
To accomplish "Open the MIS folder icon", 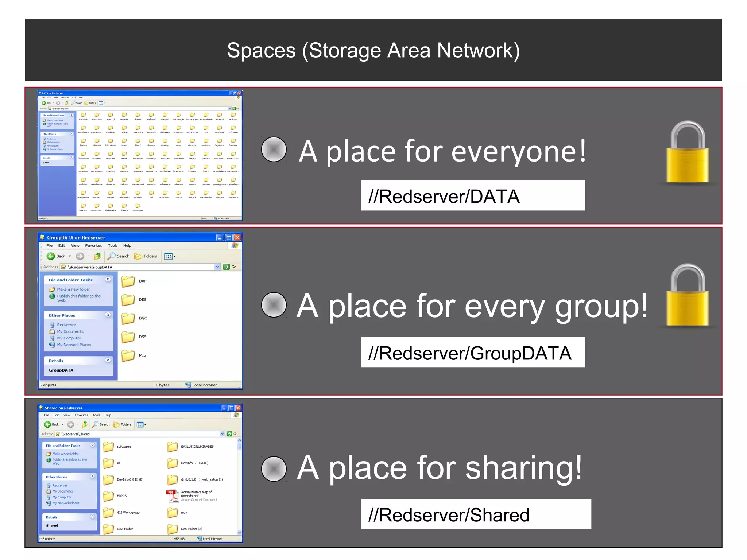I will click(x=128, y=355).
